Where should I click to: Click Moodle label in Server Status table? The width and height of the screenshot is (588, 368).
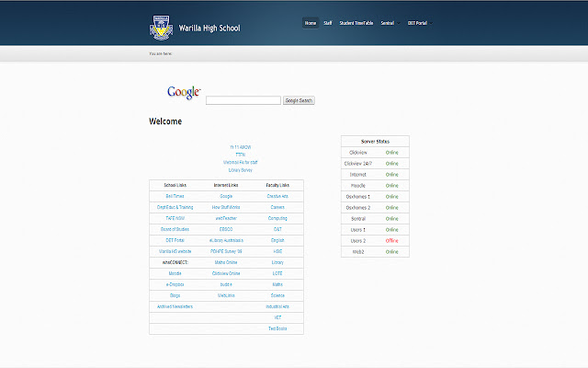(x=358, y=186)
